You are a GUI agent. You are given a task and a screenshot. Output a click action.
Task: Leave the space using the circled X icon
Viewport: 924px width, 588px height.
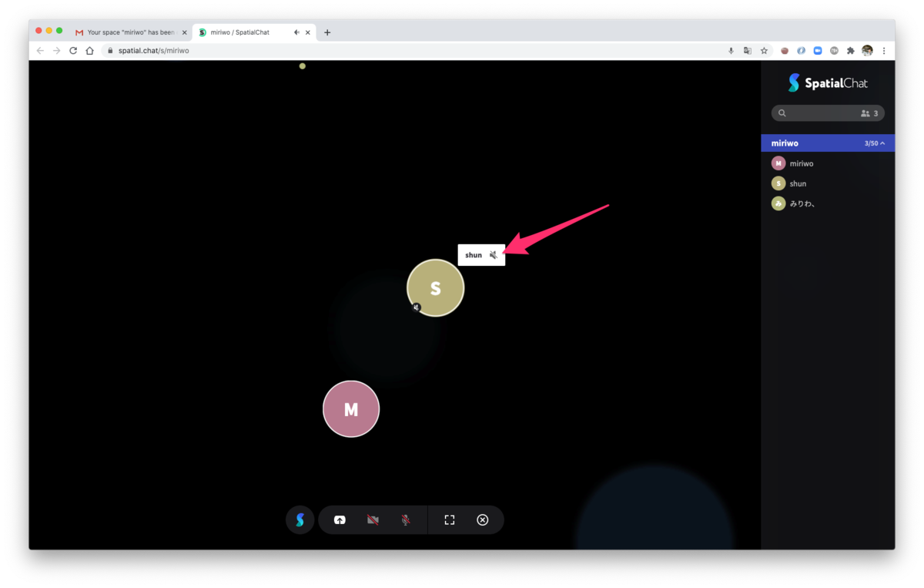coord(483,520)
